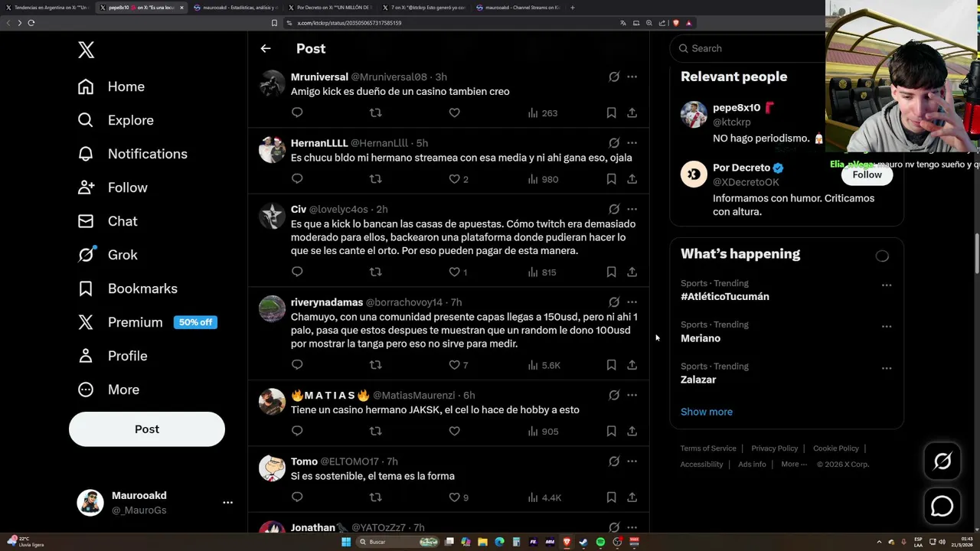Repost HernanLLLL's comment

(375, 179)
